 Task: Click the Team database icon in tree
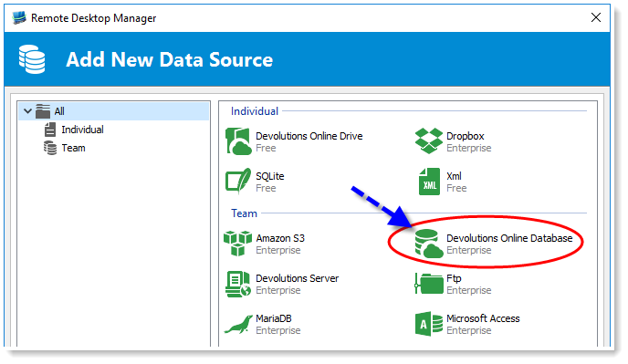50,148
